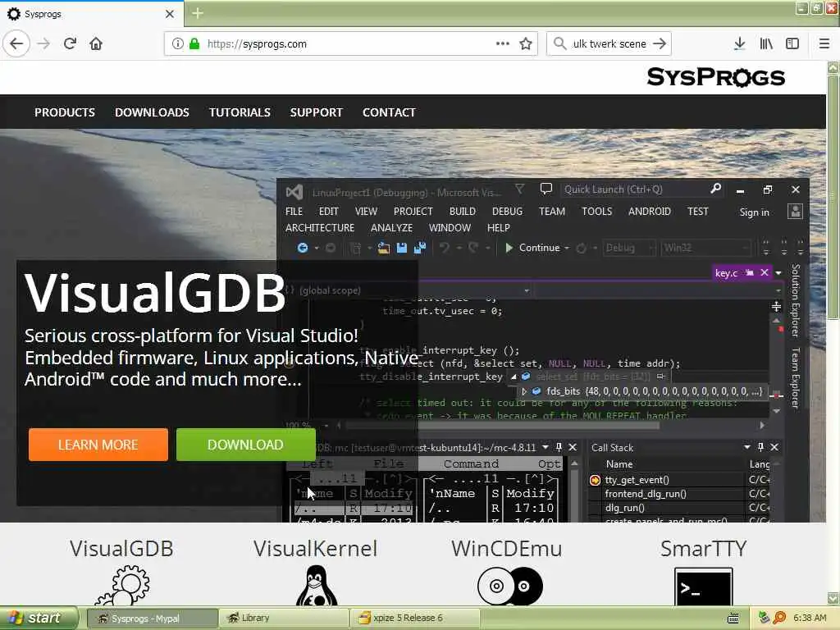This screenshot has width=840, height=630.
Task: Submit the search with the arrow icon
Action: pos(660,43)
